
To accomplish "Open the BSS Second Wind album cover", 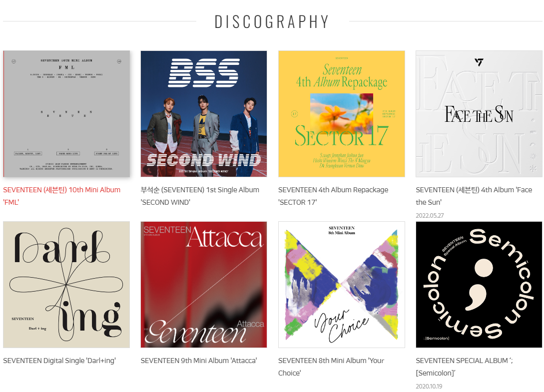I will 204,114.
